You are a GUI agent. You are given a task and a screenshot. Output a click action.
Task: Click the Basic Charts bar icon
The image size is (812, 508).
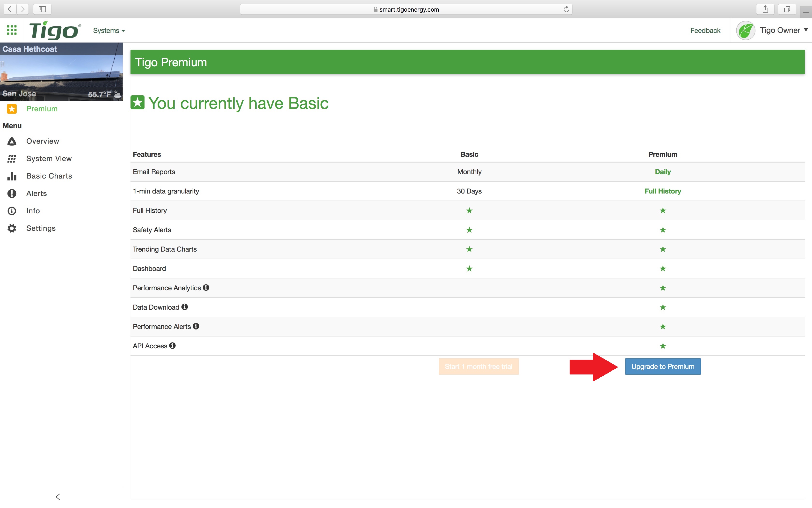coord(12,176)
